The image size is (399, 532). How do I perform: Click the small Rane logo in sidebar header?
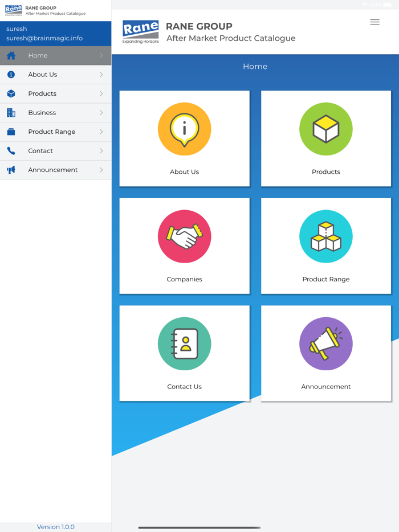[x=14, y=10]
